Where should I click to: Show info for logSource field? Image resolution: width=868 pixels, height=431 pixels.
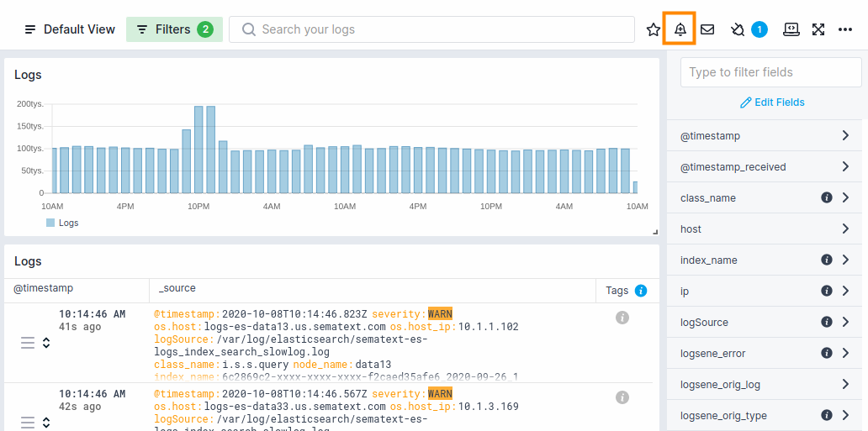point(827,322)
